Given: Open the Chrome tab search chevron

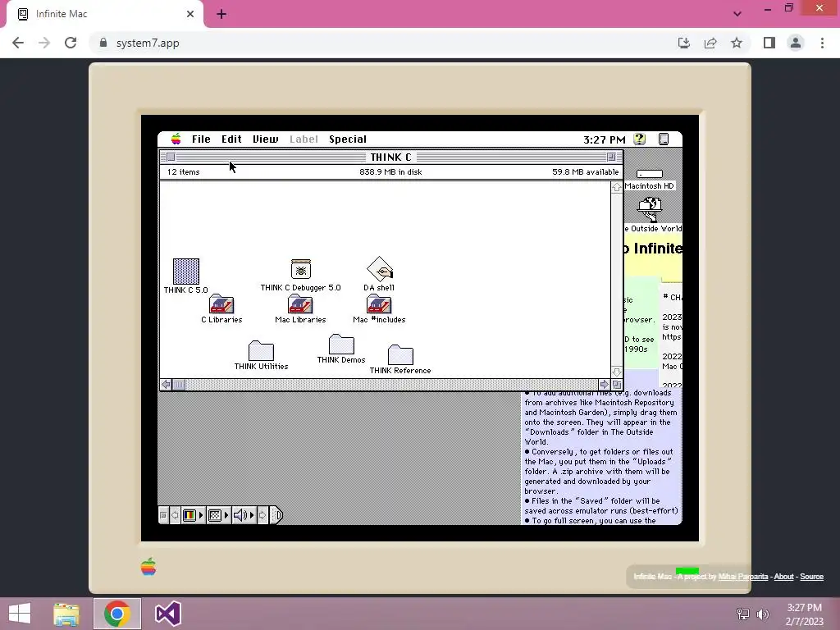Looking at the screenshot, I should tap(737, 14).
